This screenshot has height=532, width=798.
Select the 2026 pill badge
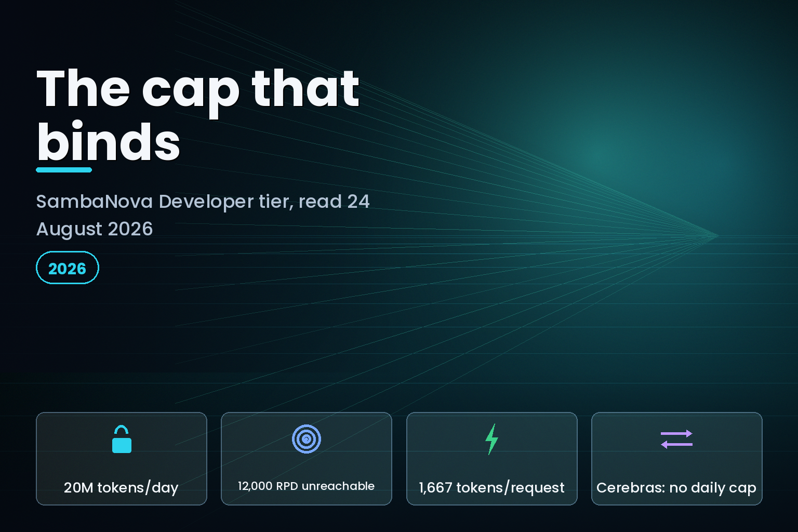click(68, 268)
